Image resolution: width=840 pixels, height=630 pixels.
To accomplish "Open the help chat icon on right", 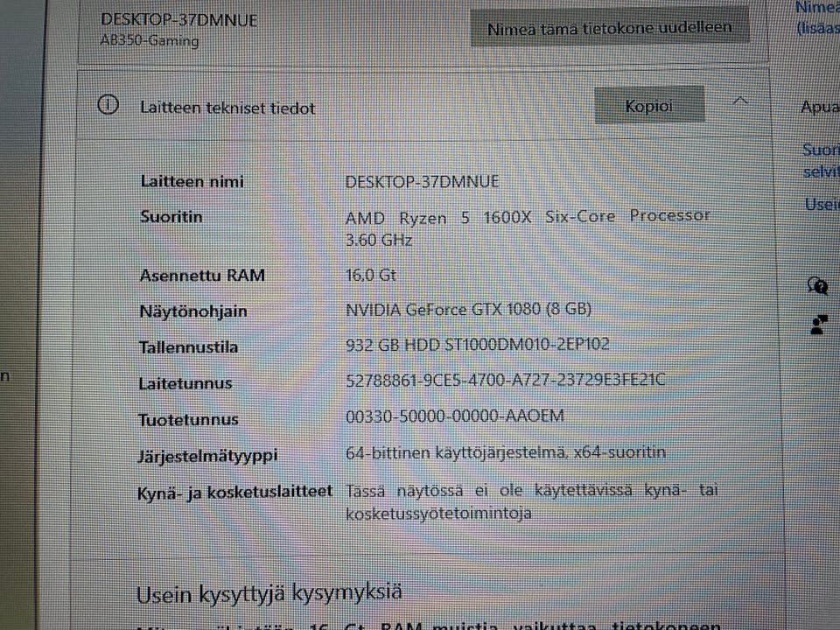I will [817, 286].
